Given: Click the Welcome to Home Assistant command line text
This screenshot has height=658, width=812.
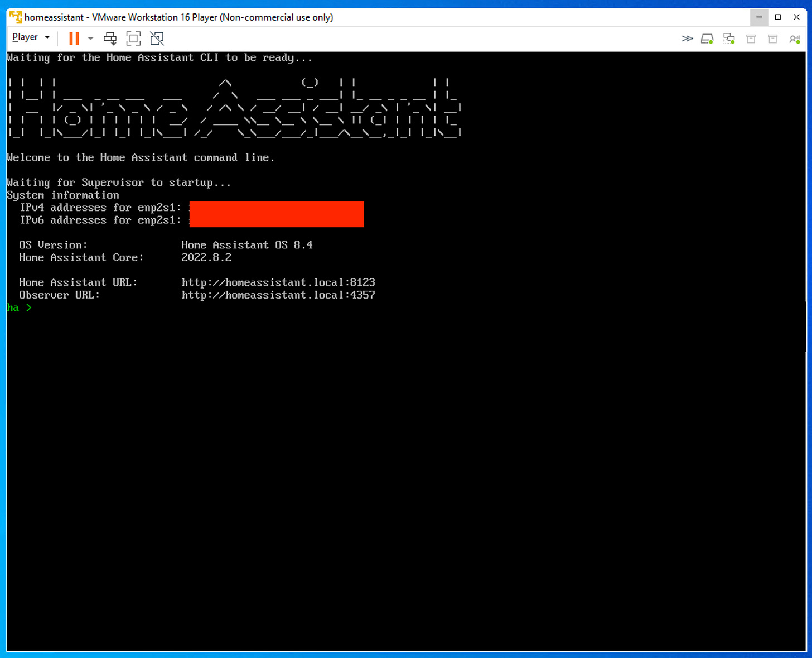Looking at the screenshot, I should [x=141, y=157].
